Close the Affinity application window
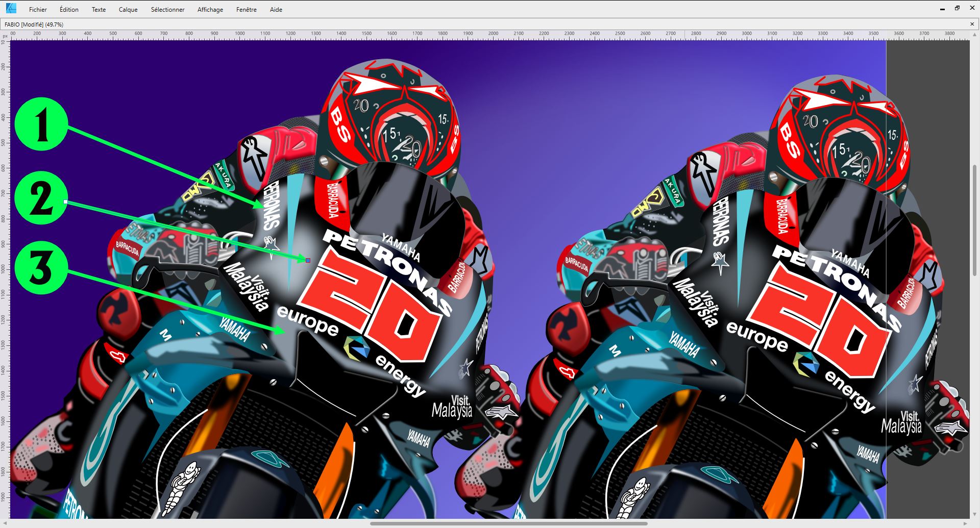 (972, 8)
